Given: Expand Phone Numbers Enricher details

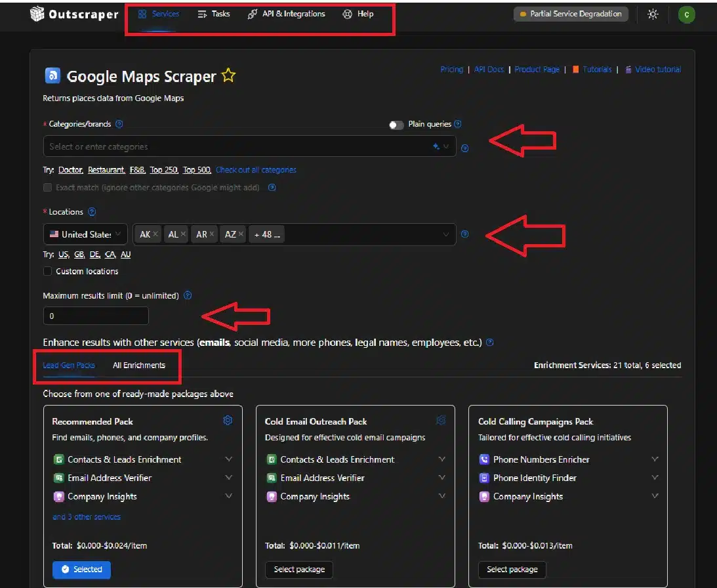Looking at the screenshot, I should point(655,459).
